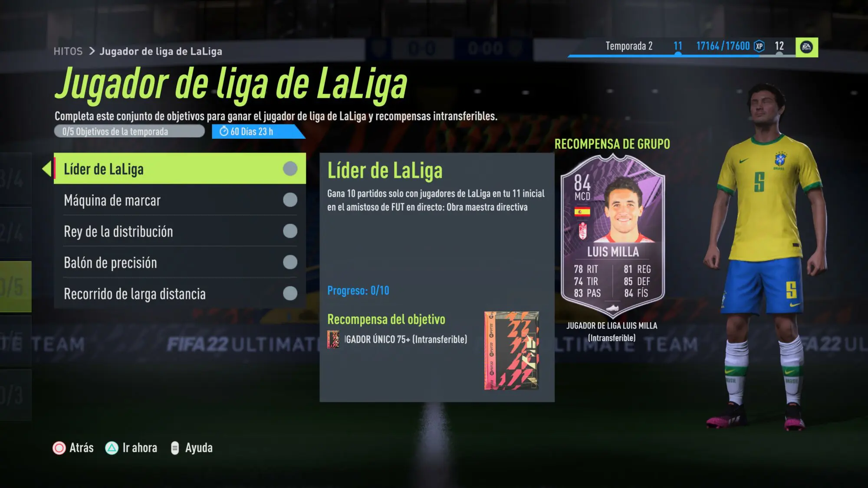Image resolution: width=868 pixels, height=488 pixels.
Task: Click the breadcrumb chevron after HITOS
Action: (92, 51)
